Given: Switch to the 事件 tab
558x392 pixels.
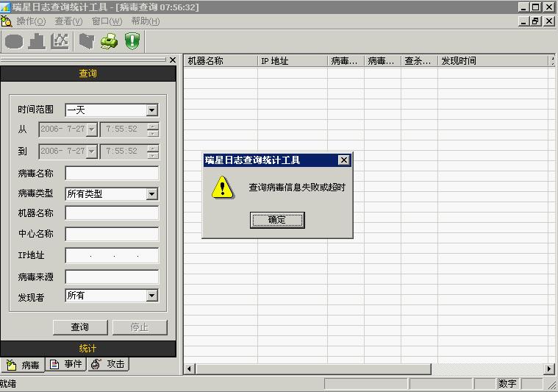Looking at the screenshot, I should pyautogui.click(x=66, y=364).
